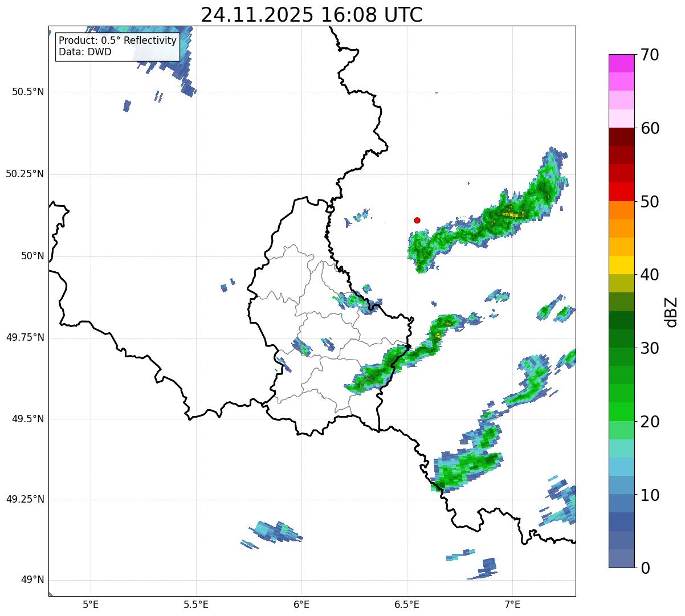Click the 50.25°N latitude tick label
The image size is (685, 616).
[25, 174]
